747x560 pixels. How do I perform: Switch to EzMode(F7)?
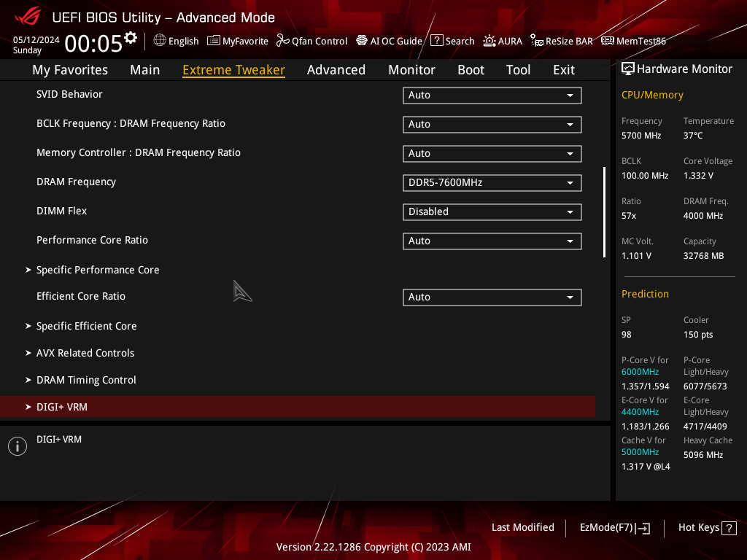(x=614, y=528)
